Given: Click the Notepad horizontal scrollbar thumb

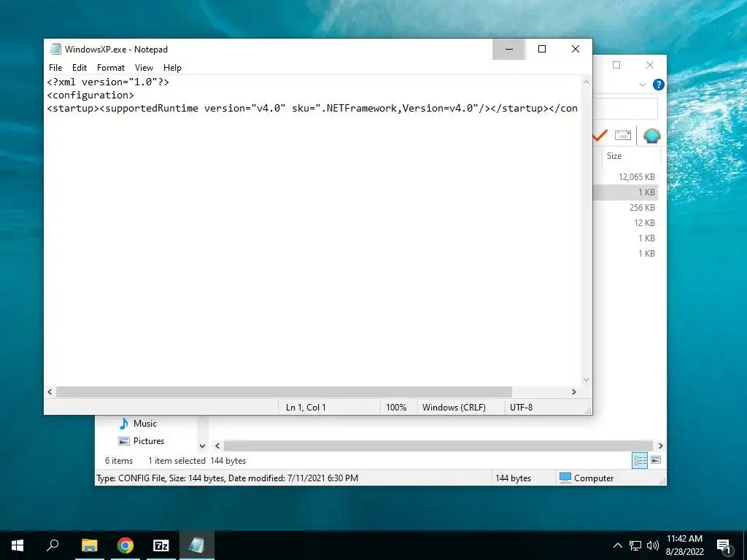Looking at the screenshot, I should point(284,392).
